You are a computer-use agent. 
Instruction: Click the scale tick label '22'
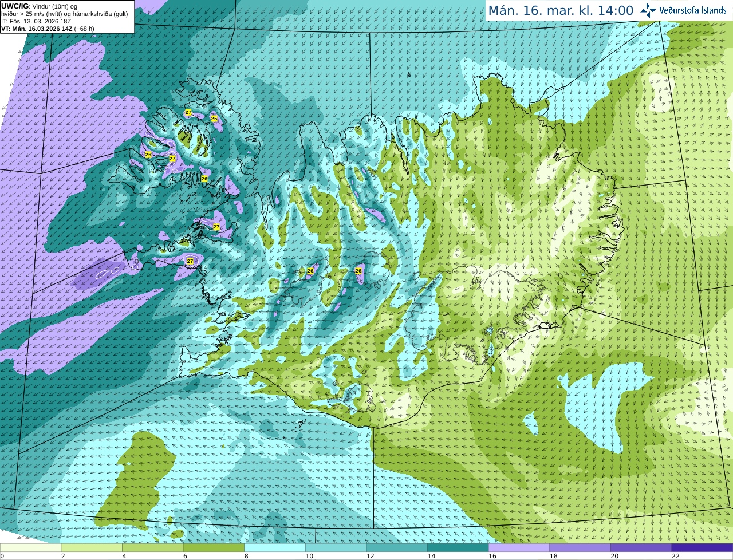click(676, 556)
